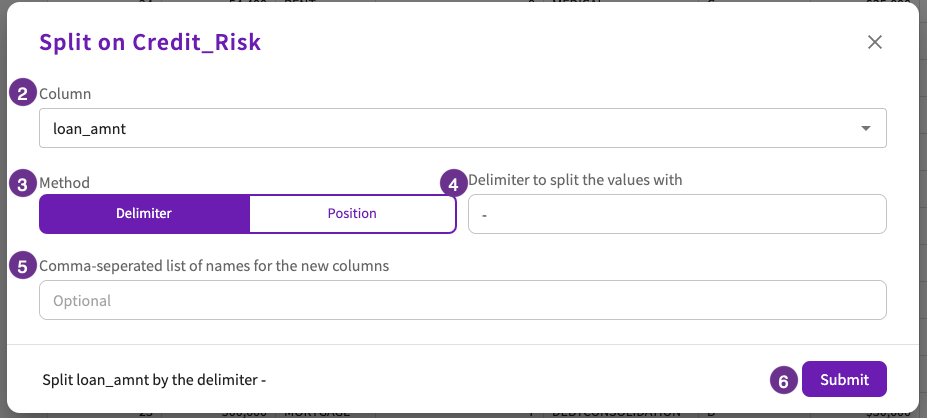Submit the split operation
927x418 pixels.
pyautogui.click(x=844, y=379)
